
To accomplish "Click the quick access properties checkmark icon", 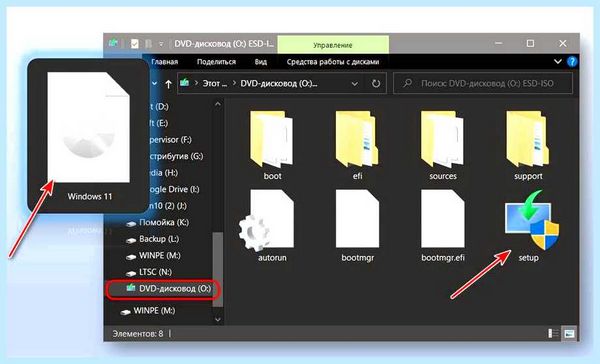I will click(x=134, y=44).
